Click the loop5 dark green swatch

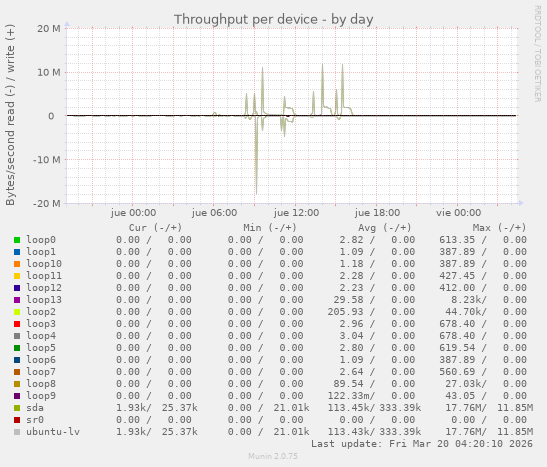click(17, 348)
